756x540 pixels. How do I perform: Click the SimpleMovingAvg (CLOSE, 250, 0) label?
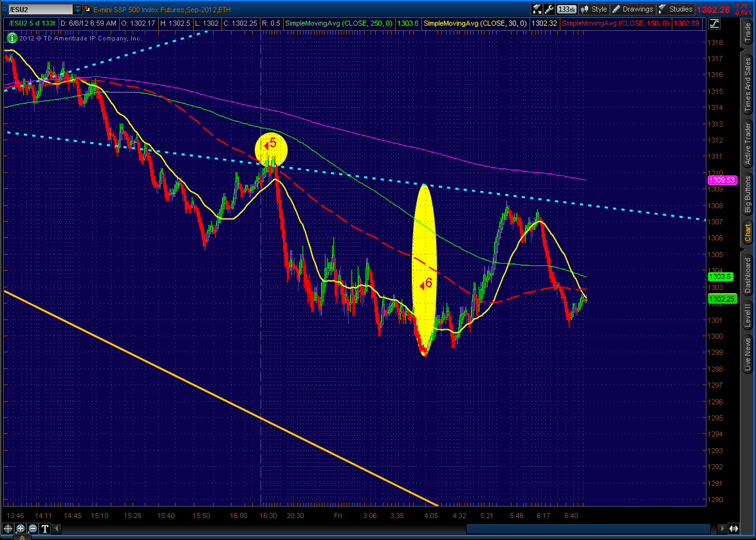(338, 23)
